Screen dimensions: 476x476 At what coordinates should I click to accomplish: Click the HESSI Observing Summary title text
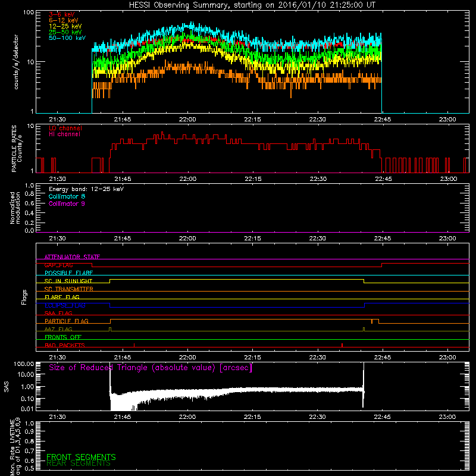point(252,5)
